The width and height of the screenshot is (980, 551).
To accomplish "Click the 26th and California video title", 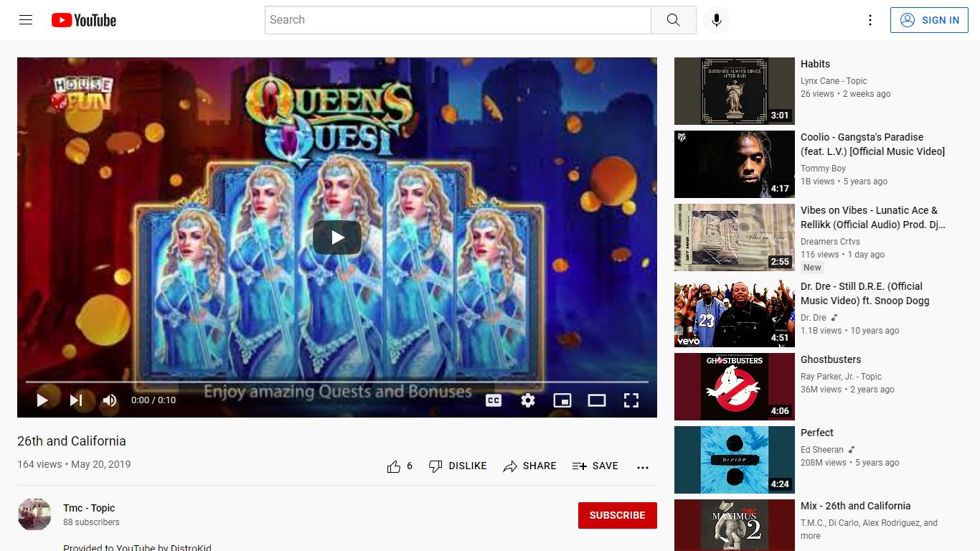I will (72, 441).
